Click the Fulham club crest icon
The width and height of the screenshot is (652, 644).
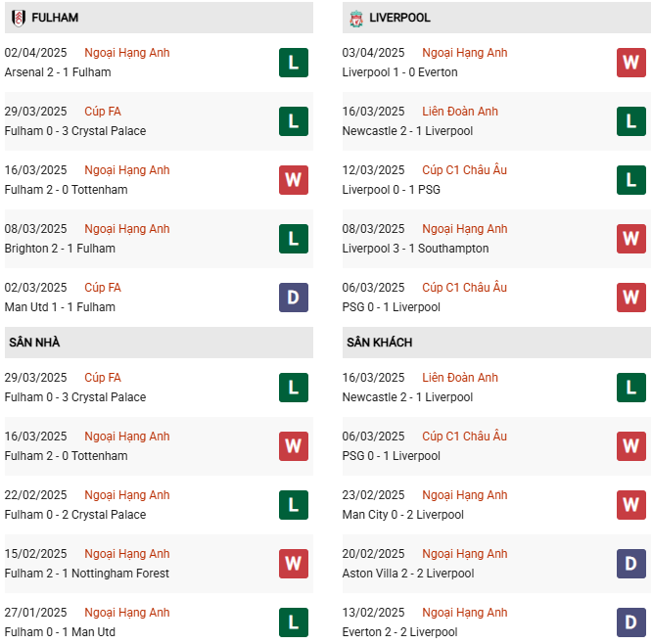(18, 18)
